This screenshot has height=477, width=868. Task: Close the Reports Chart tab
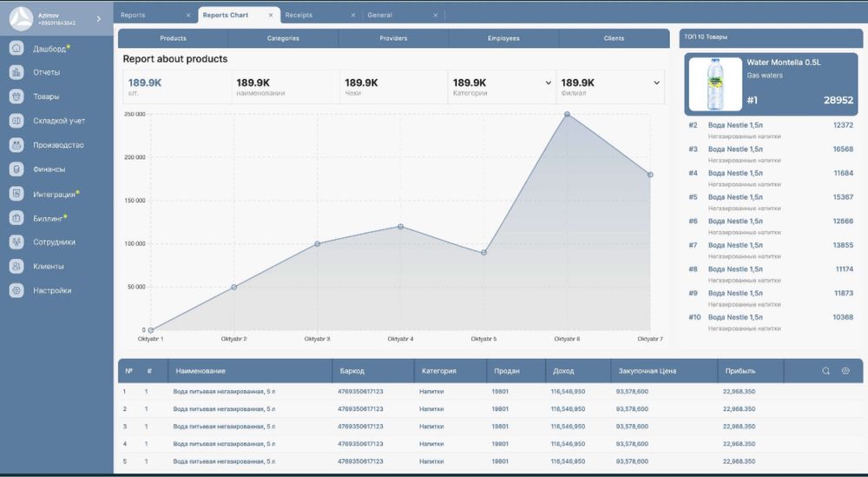[x=271, y=15]
